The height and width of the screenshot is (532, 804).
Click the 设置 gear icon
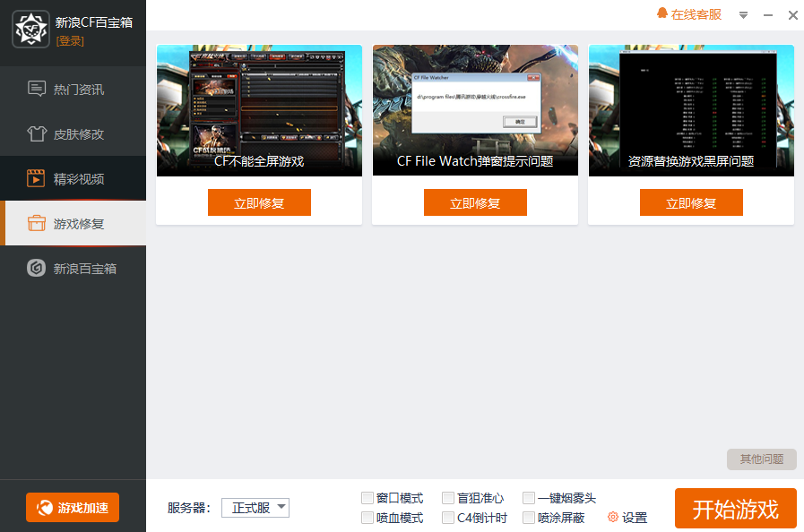(x=613, y=518)
